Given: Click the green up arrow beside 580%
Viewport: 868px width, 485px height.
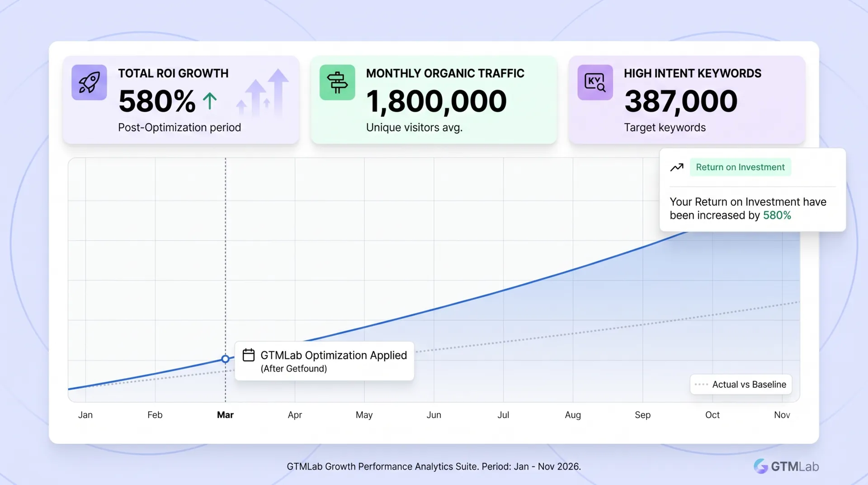Looking at the screenshot, I should click(x=210, y=101).
